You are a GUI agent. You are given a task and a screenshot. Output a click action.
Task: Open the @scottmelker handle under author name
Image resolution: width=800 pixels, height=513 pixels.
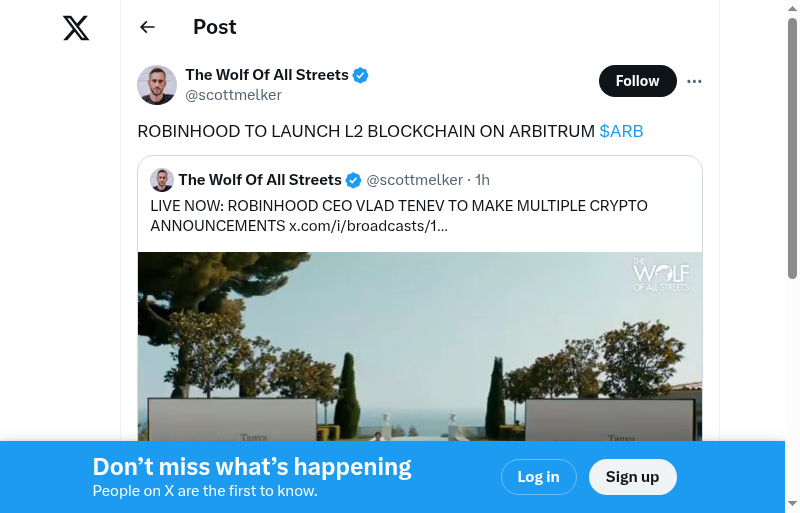pos(233,95)
